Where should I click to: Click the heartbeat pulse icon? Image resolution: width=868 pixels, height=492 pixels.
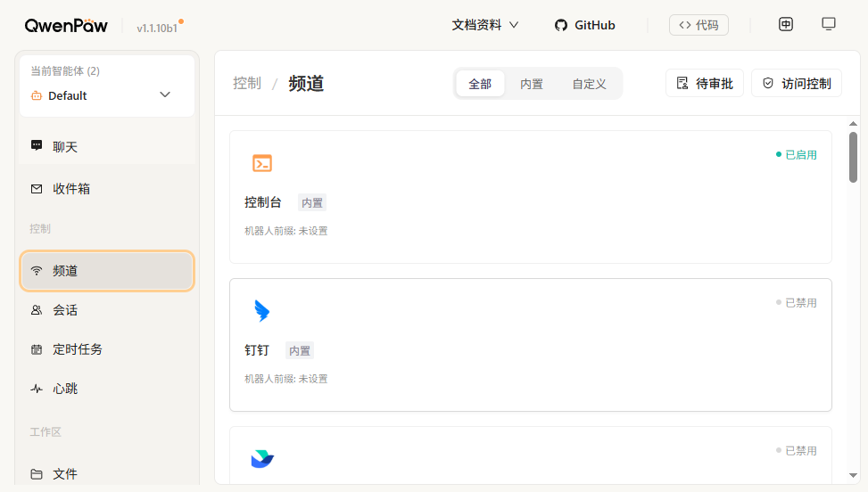(x=37, y=389)
